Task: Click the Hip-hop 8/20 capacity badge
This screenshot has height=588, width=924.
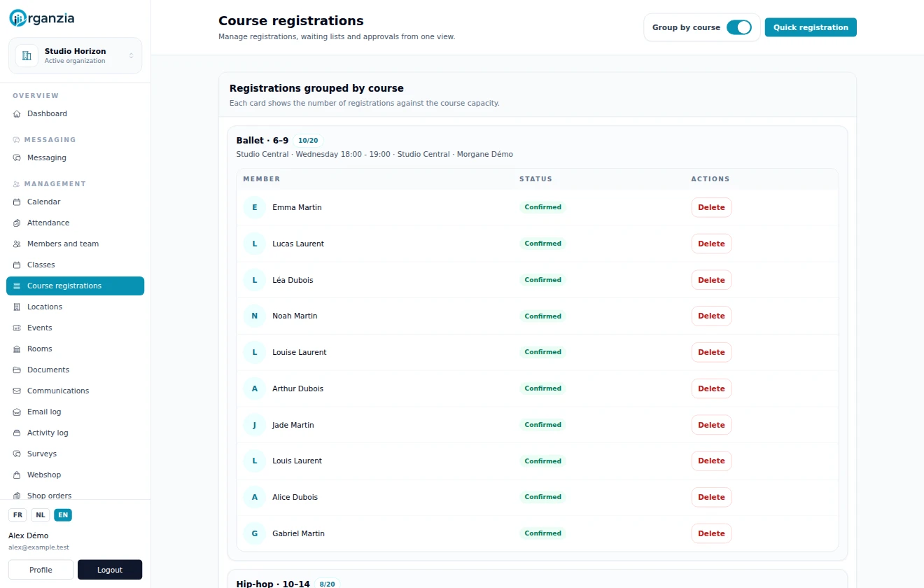Action: pos(327,584)
